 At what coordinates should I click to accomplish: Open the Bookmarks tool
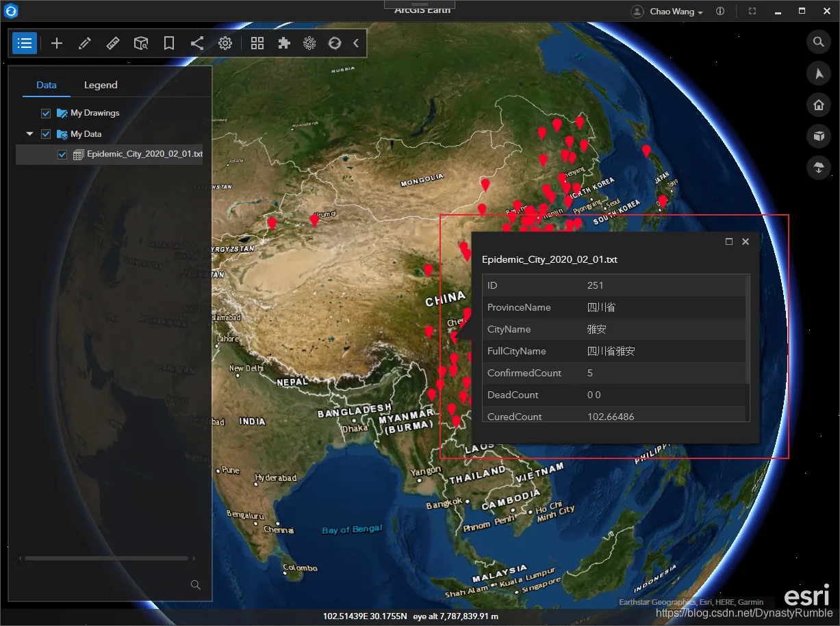click(169, 43)
